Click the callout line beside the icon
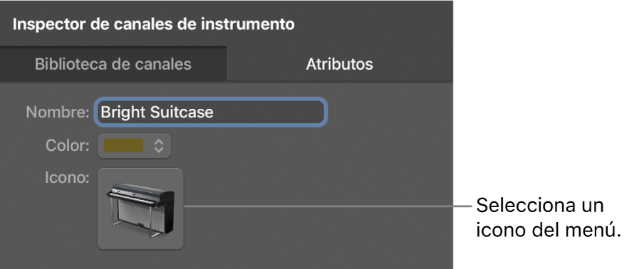This screenshot has height=269, width=644. click(x=328, y=206)
